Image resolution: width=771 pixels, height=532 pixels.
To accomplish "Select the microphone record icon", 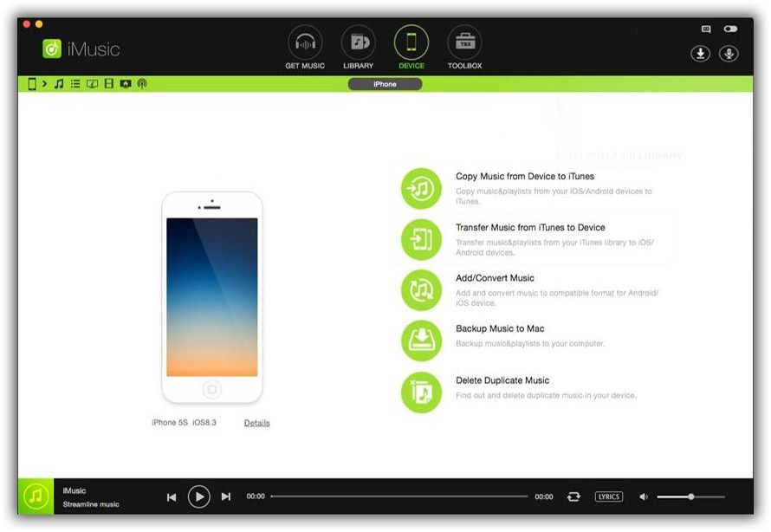I will [729, 53].
